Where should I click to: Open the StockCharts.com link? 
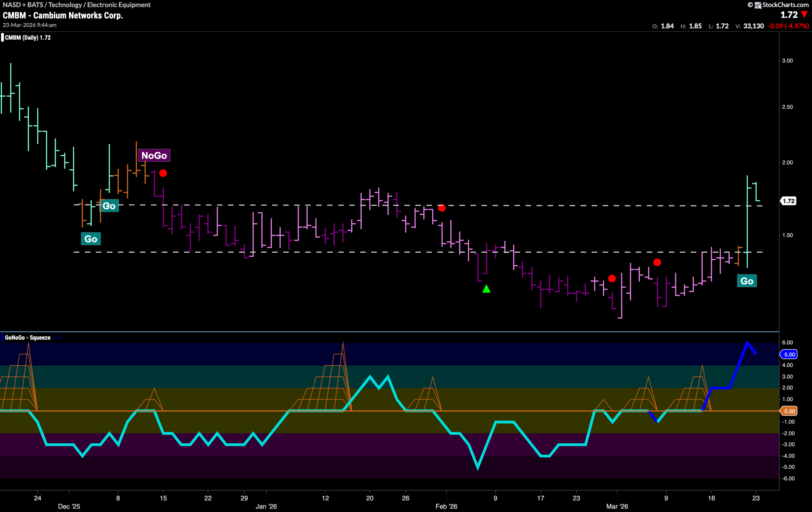pyautogui.click(x=785, y=5)
